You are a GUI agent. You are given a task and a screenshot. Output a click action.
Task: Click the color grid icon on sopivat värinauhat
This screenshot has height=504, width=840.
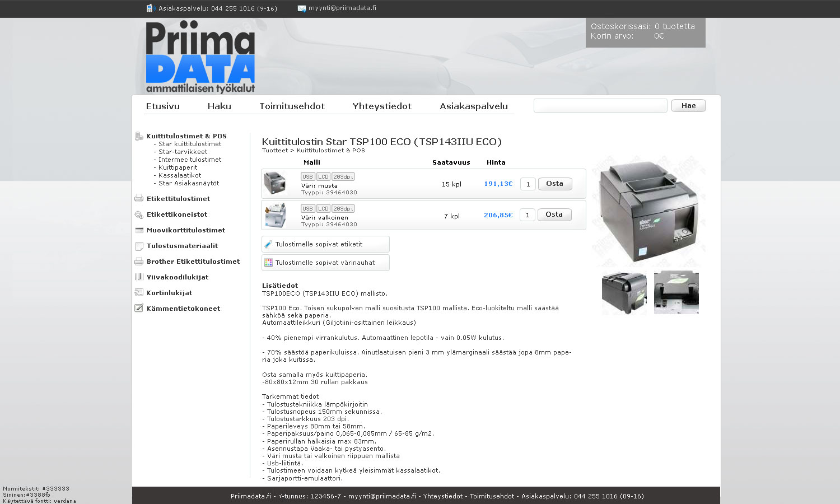tap(269, 263)
